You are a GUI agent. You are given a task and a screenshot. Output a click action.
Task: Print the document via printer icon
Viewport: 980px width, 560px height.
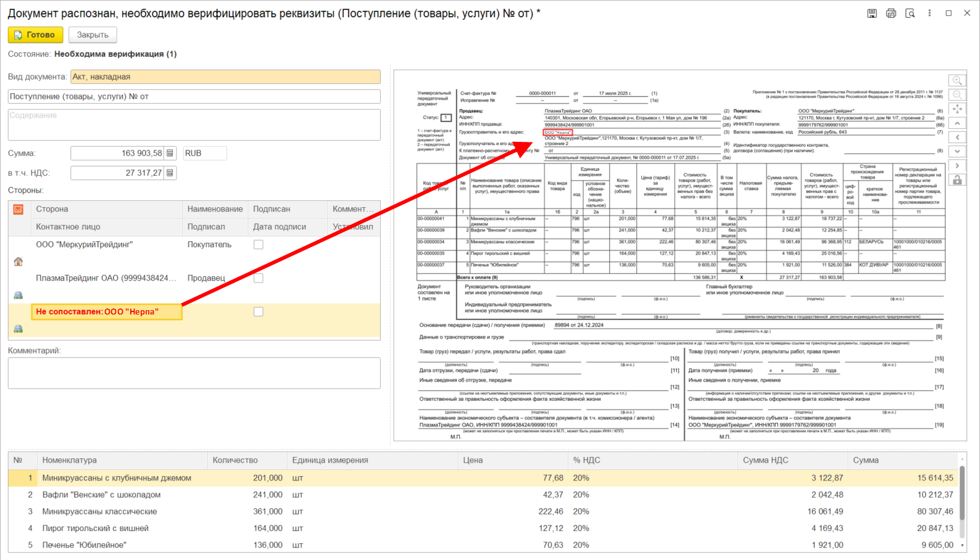[x=891, y=13]
